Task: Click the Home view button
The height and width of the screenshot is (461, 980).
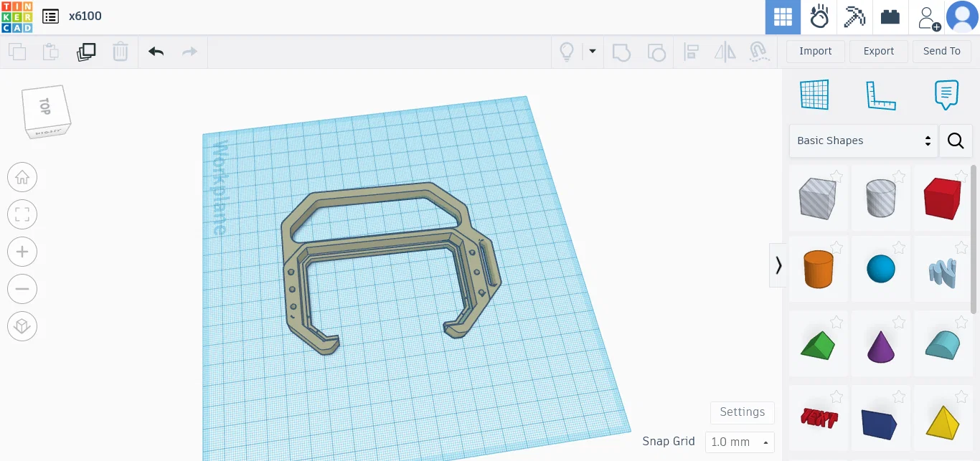Action: coord(22,177)
